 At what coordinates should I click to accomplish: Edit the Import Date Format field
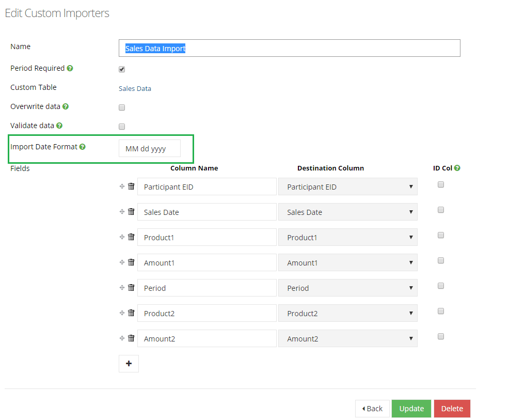pos(150,148)
